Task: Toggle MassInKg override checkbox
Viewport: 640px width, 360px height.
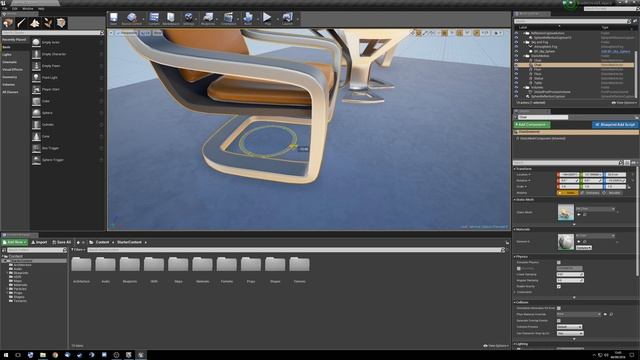Action: coord(519,268)
